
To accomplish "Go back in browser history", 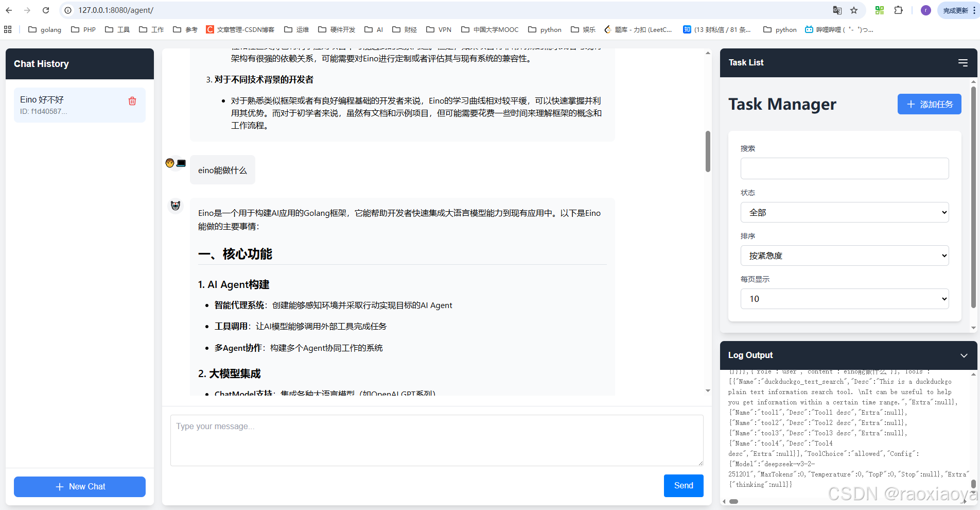I will click(9, 10).
